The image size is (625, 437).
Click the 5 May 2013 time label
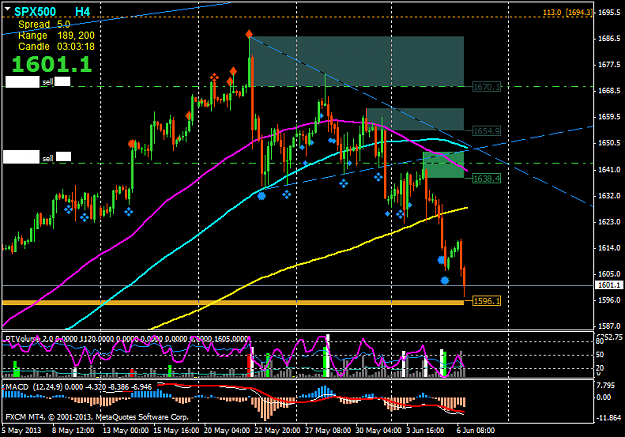(22, 431)
